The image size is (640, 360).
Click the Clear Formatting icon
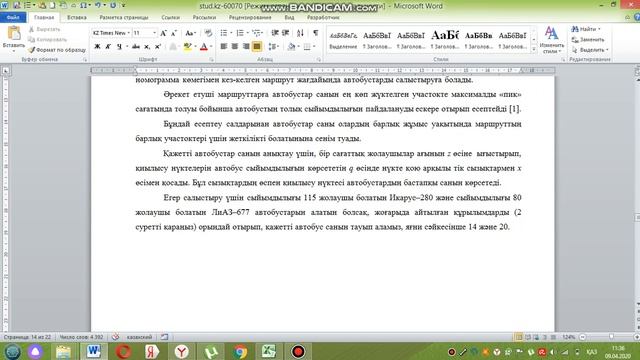click(x=208, y=33)
